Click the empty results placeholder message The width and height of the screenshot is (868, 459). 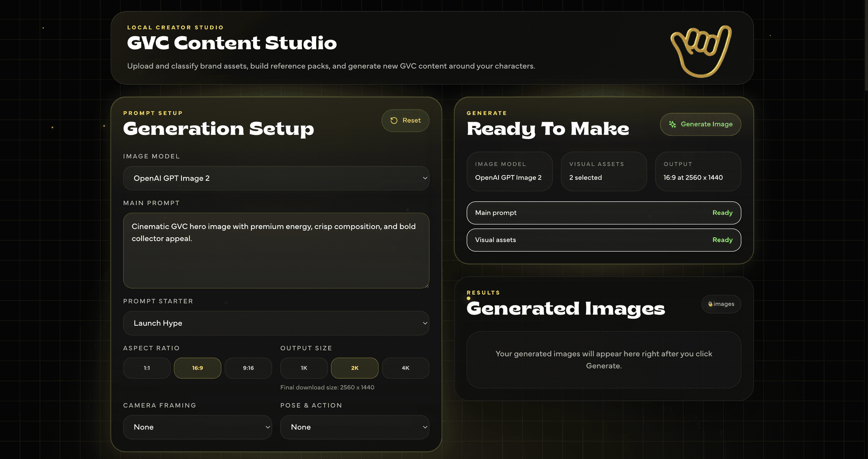click(604, 360)
